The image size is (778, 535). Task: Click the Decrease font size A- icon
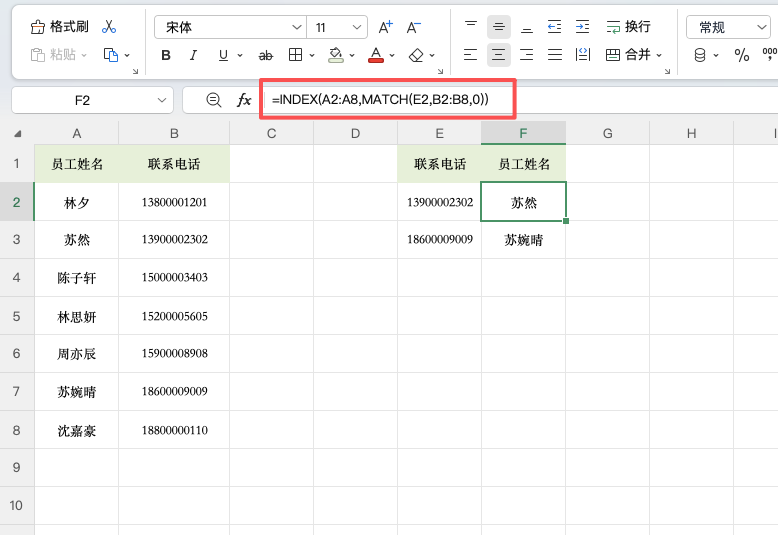pyautogui.click(x=413, y=27)
